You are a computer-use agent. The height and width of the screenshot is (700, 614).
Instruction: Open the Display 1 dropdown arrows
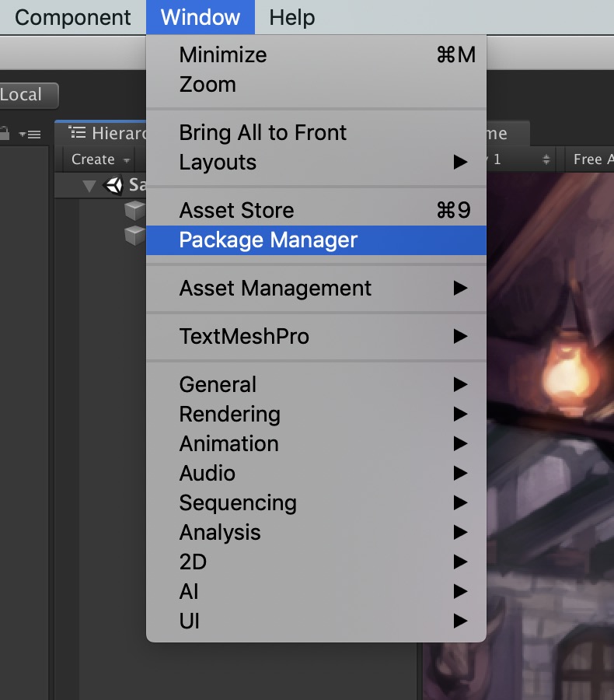546,159
